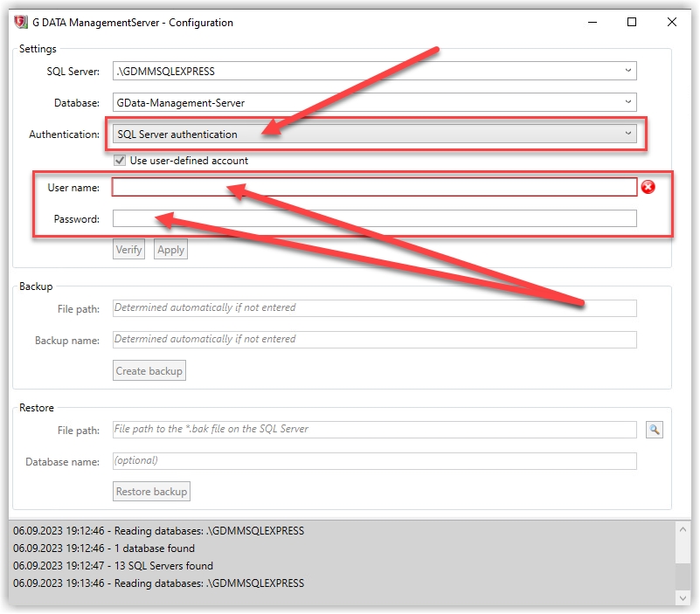Click Create backup button
Image resolution: width=700 pixels, height=614 pixels.
149,371
